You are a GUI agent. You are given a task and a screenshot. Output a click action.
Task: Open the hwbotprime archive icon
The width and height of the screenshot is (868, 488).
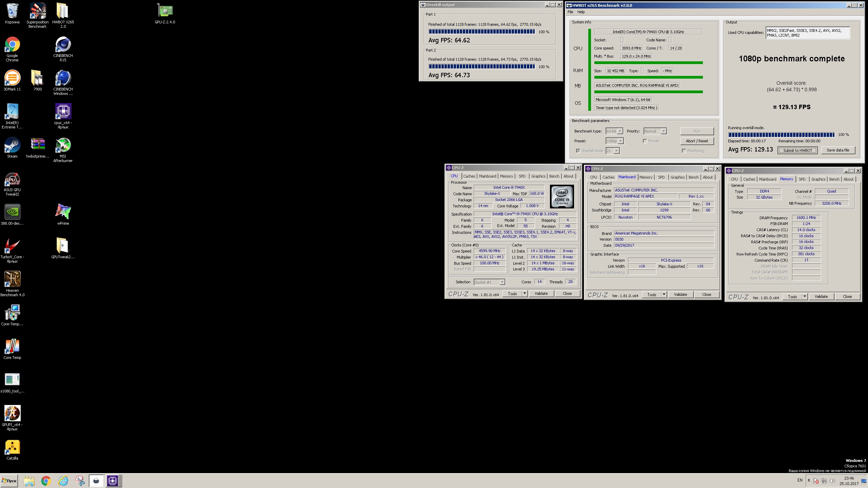[x=38, y=147]
